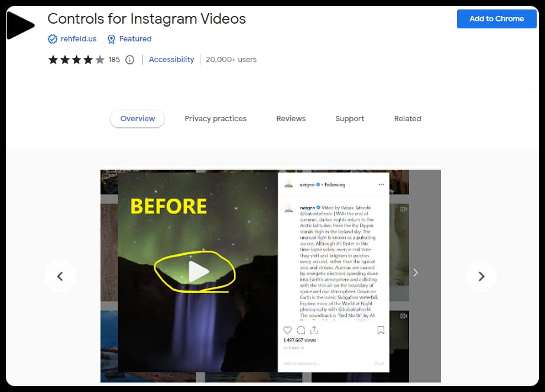Switch to the Privacy practices tab

(216, 118)
